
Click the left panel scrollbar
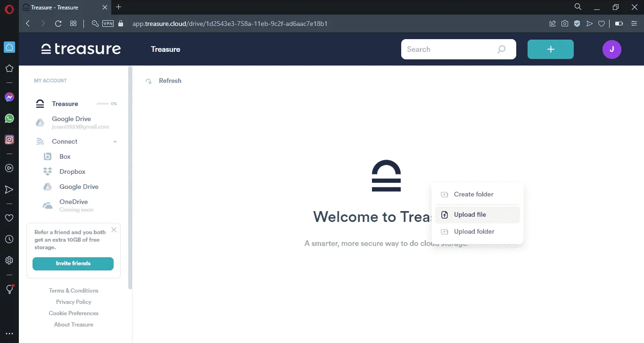click(x=130, y=178)
